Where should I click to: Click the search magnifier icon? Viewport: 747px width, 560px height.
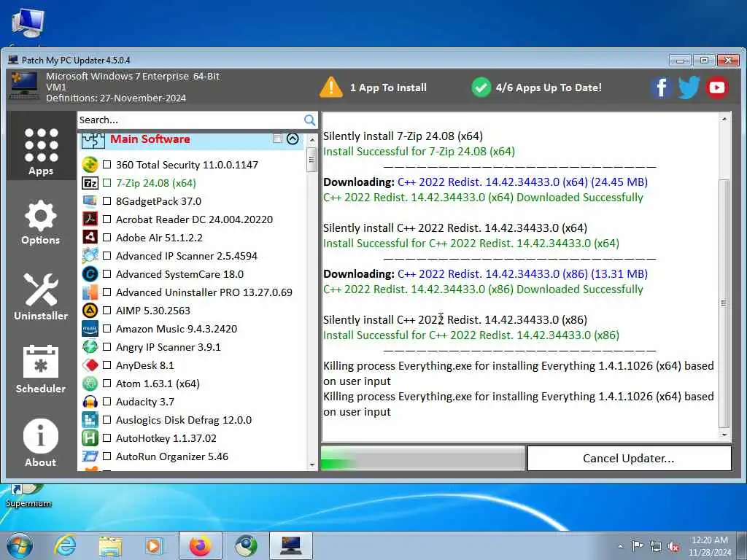[x=309, y=120]
